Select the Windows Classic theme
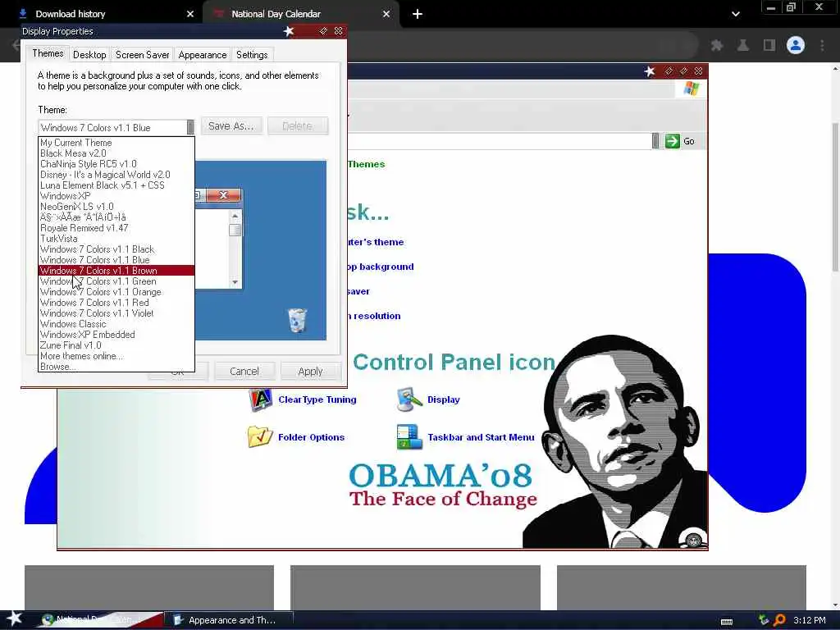Screen dimensions: 840x630 click(x=116, y=324)
